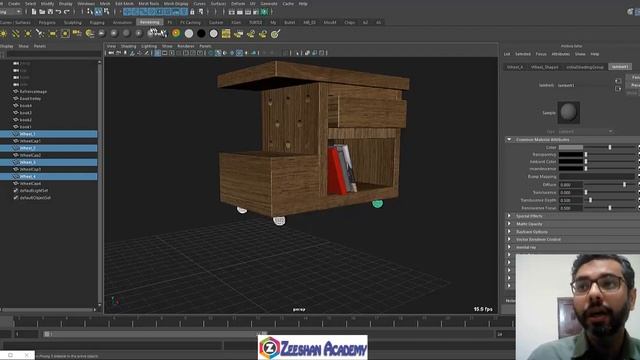Click the black sphere shader shelf icon

coord(201,33)
